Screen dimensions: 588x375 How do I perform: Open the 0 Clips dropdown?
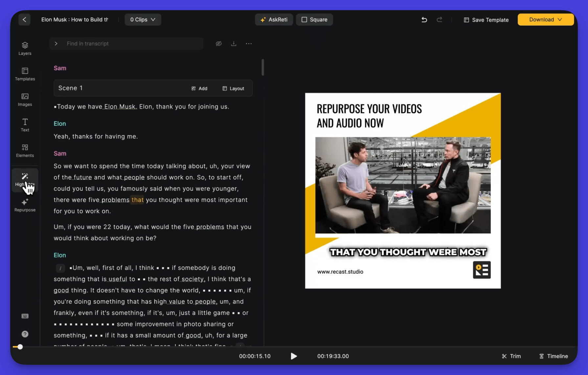143,20
